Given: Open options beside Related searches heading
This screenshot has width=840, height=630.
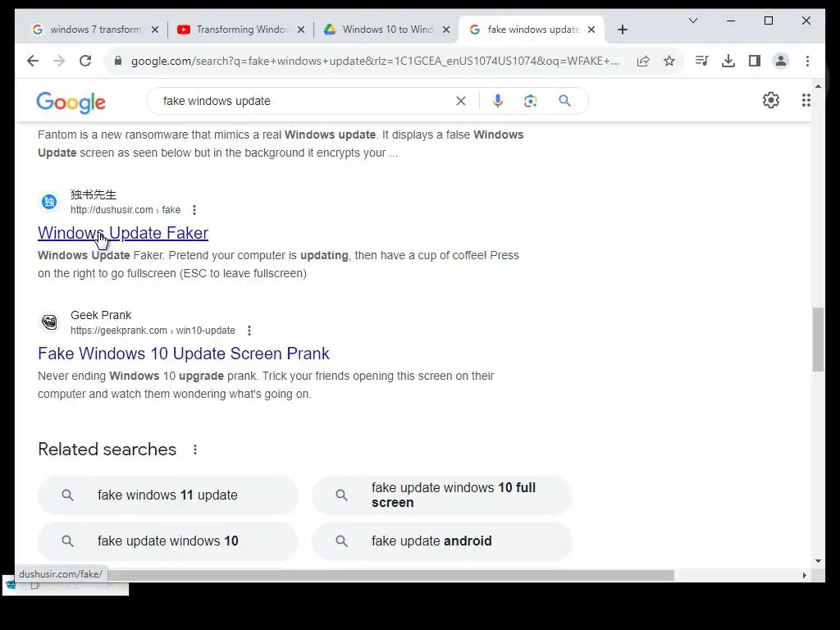Looking at the screenshot, I should click(195, 450).
